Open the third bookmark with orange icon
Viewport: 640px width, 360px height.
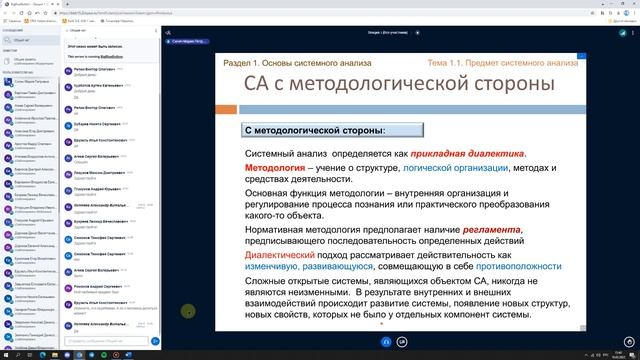click(x=79, y=21)
